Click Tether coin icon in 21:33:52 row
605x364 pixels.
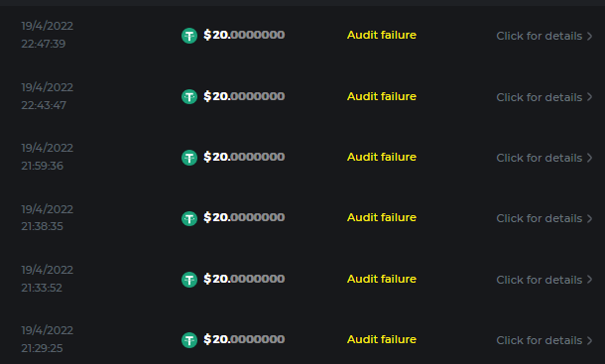point(189,280)
